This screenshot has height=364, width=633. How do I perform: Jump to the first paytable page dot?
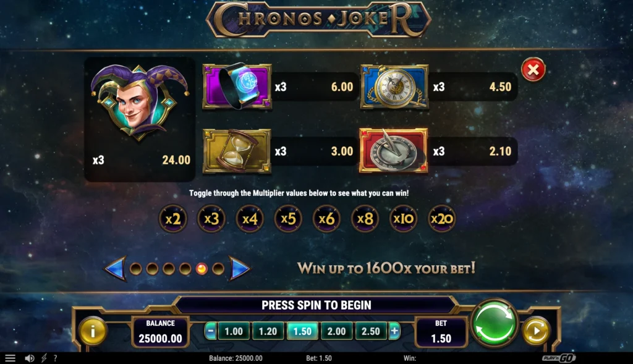pyautogui.click(x=136, y=269)
